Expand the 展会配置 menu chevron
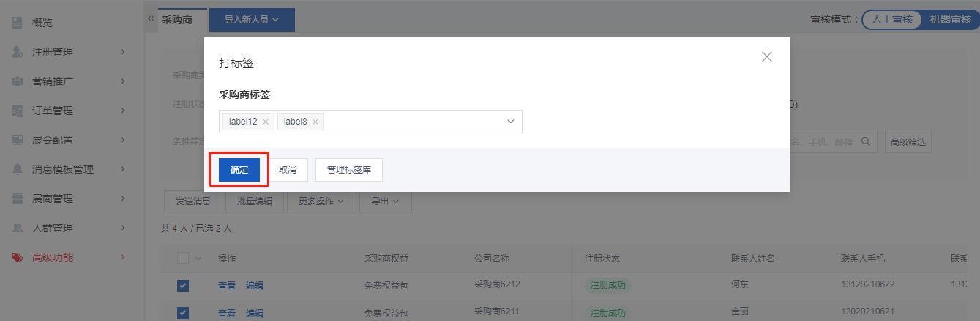The height and width of the screenshot is (321, 980). coord(123,140)
